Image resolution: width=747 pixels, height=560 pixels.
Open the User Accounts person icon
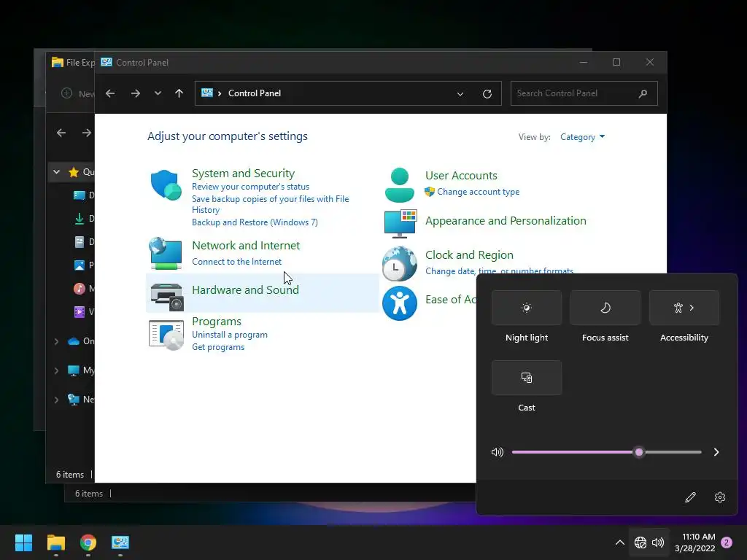tap(399, 184)
